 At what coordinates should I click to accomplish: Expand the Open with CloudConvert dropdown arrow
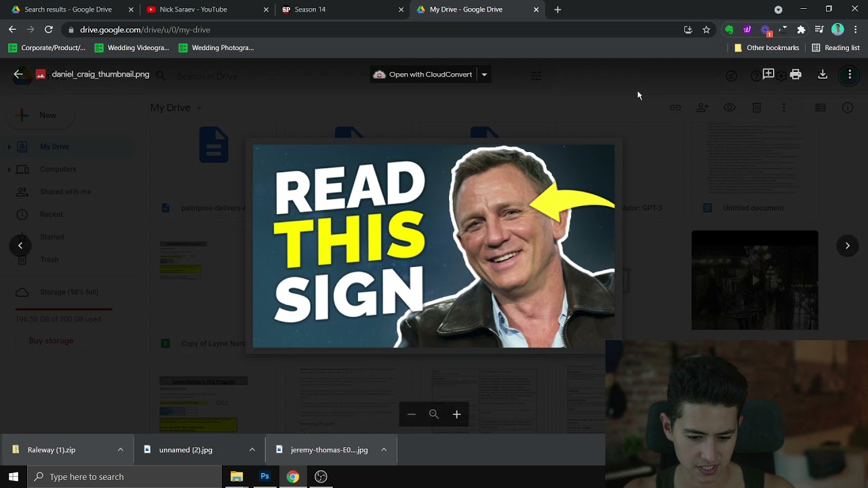484,73
